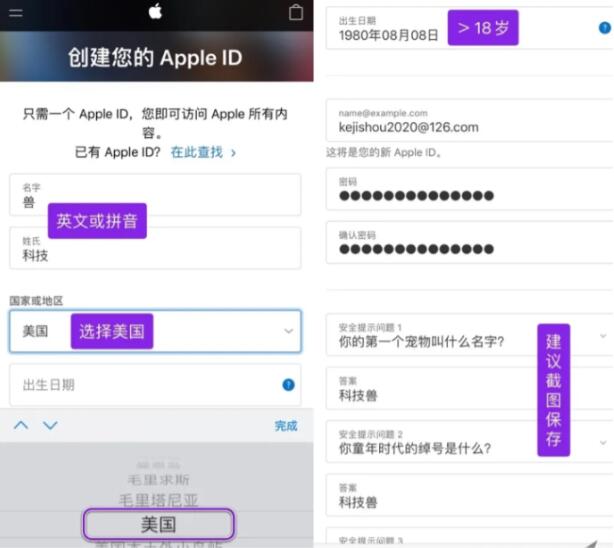The image size is (614, 548).
Task: Select 美国 in the picker wheel
Action: (x=159, y=524)
